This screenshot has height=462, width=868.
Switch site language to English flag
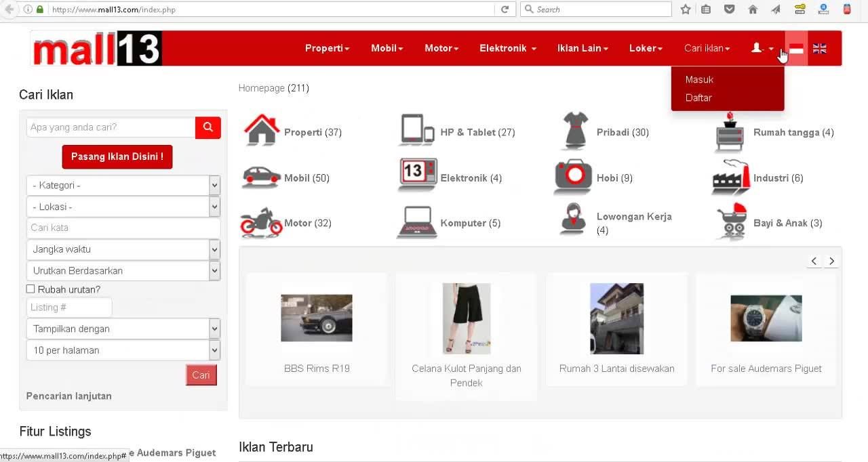820,48
